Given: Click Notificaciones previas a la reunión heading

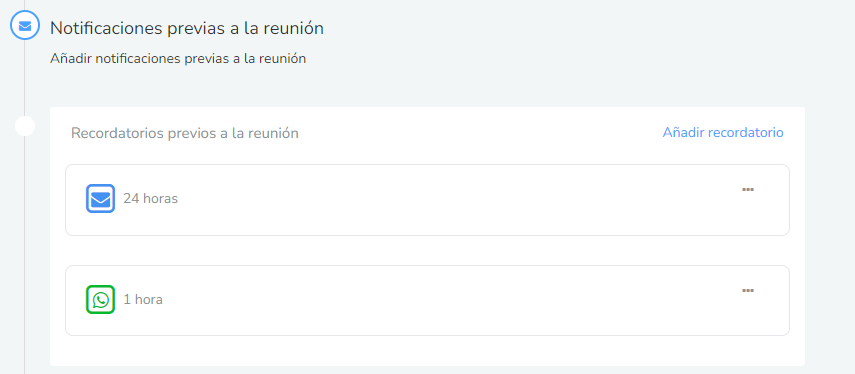Looking at the screenshot, I should click(x=187, y=28).
